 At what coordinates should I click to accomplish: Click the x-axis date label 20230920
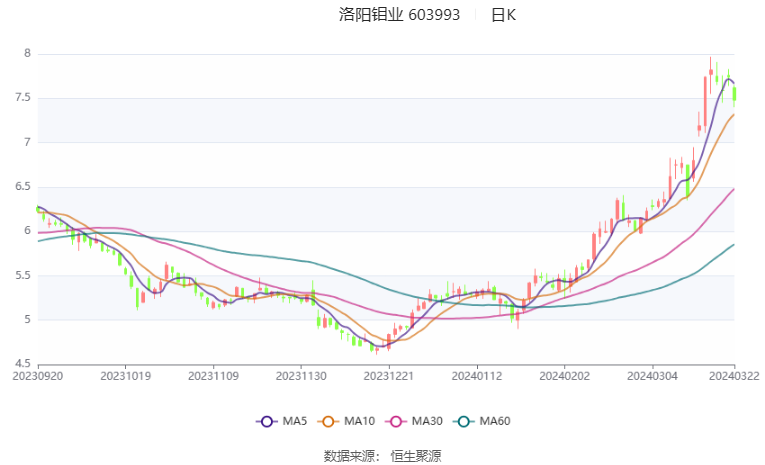coord(38,376)
